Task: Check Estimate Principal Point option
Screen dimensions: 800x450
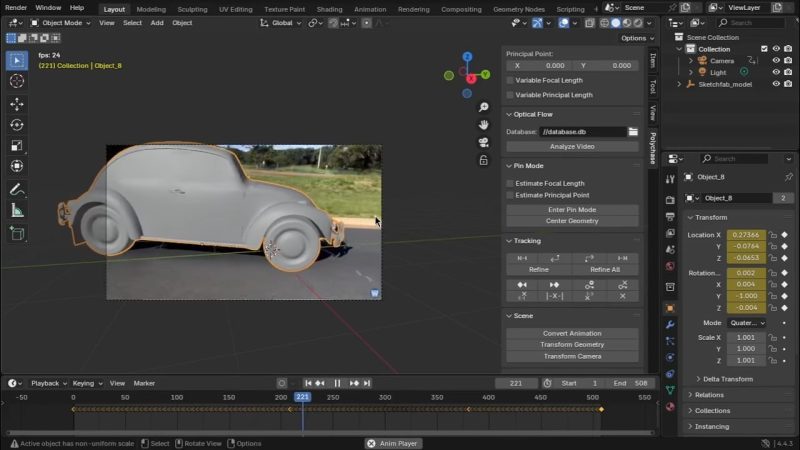Action: [x=510, y=195]
